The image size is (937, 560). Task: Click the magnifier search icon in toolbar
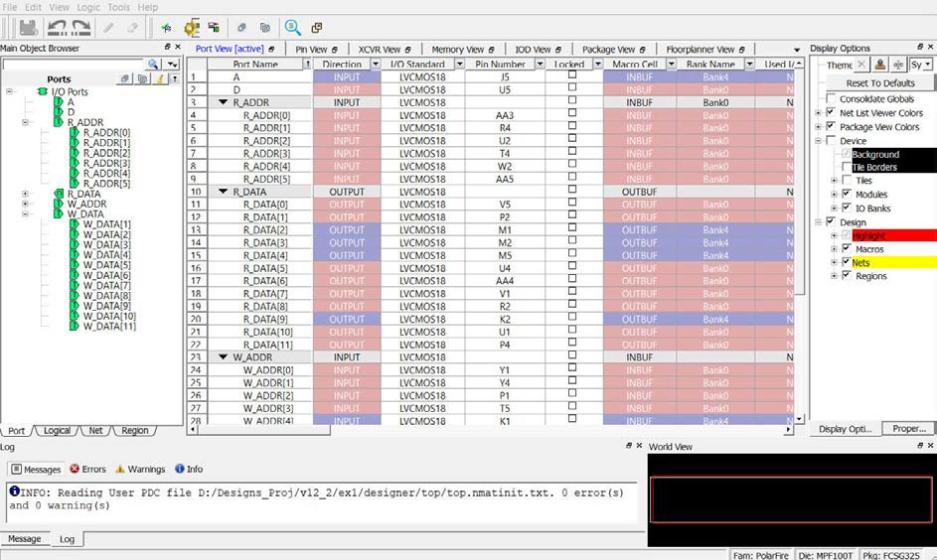point(292,28)
